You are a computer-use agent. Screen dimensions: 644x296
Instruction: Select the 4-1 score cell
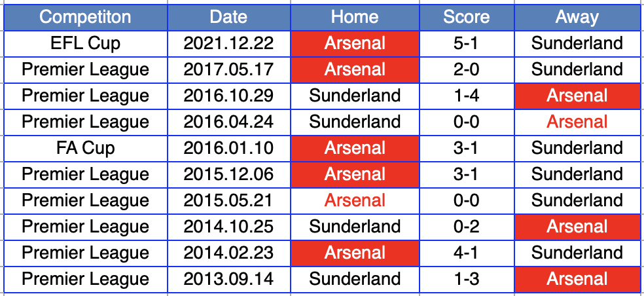coord(466,253)
